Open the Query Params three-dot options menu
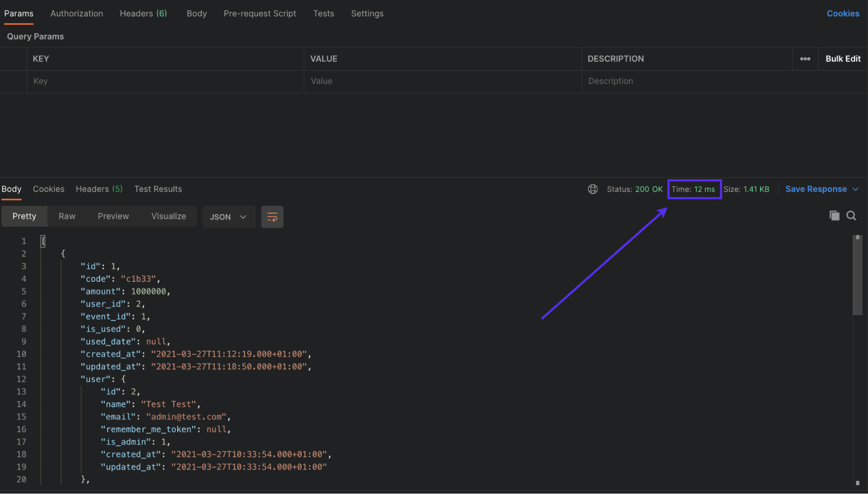 pos(805,59)
